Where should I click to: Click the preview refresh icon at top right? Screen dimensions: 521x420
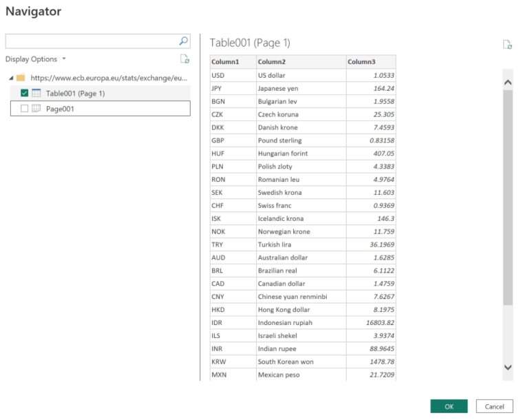point(507,45)
